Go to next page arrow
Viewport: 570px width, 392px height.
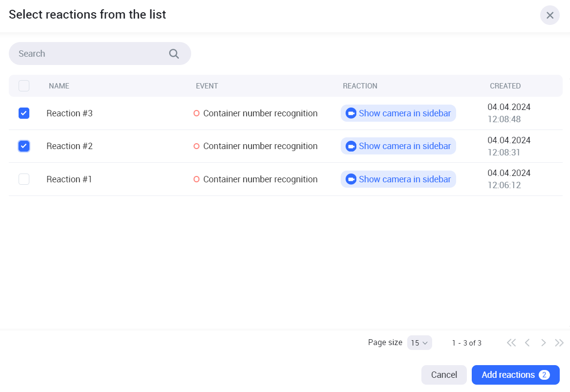click(543, 343)
